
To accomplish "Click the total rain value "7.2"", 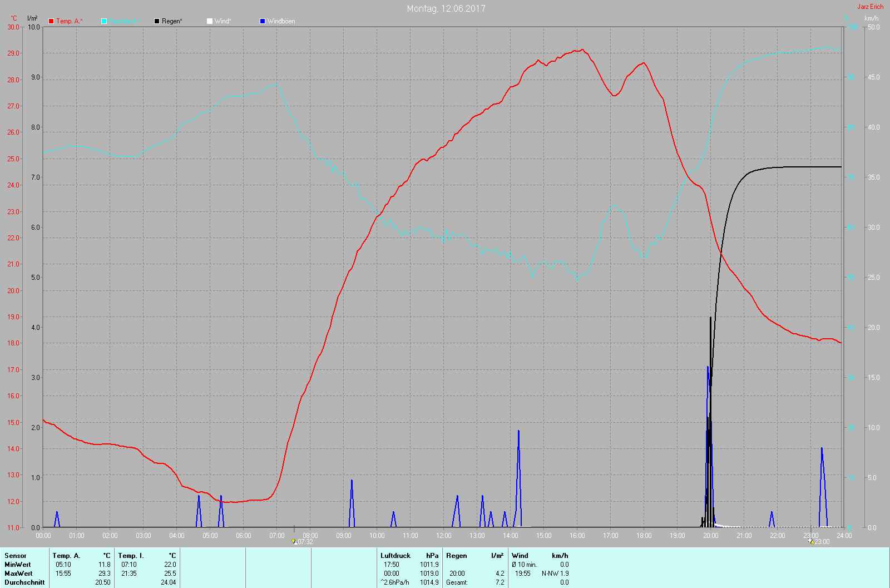I will pos(500,582).
